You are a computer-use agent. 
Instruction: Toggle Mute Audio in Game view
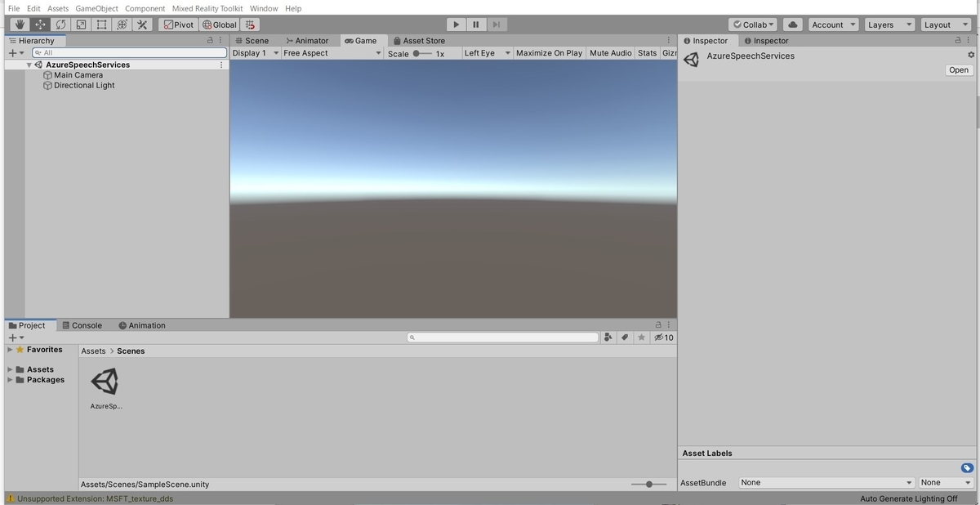(610, 53)
